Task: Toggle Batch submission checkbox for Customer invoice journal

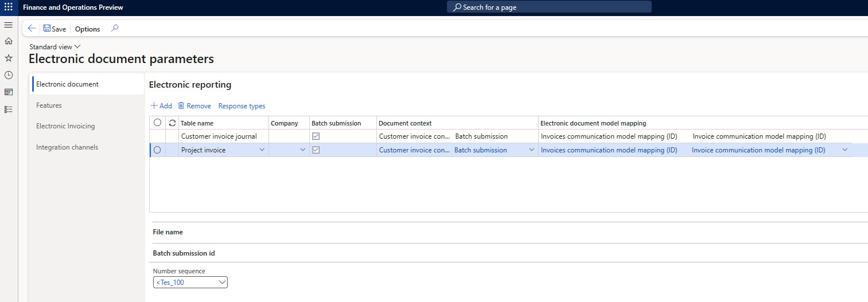Action: click(316, 136)
